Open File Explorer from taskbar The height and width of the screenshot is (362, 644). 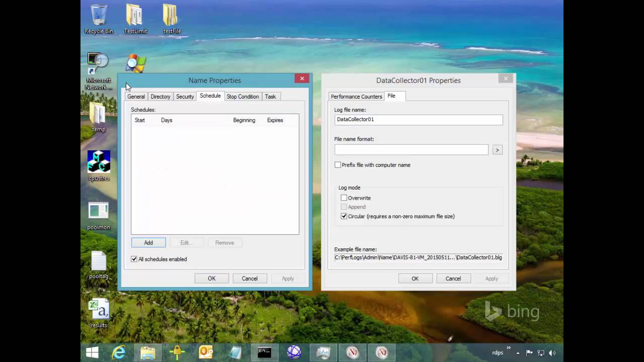[147, 352]
